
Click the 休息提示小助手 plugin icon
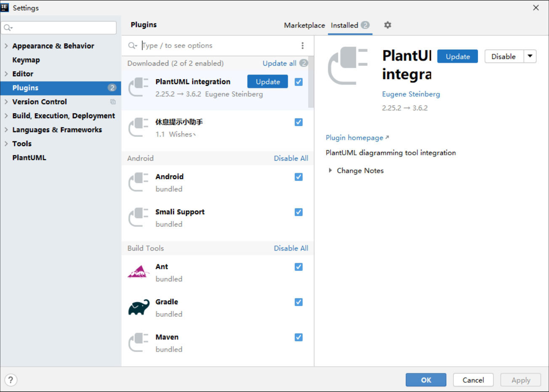(139, 127)
